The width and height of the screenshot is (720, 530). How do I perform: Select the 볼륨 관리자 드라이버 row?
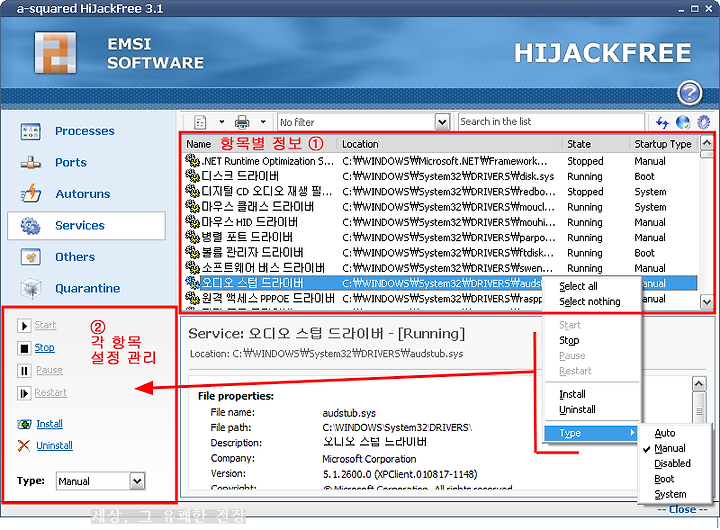coord(440,253)
